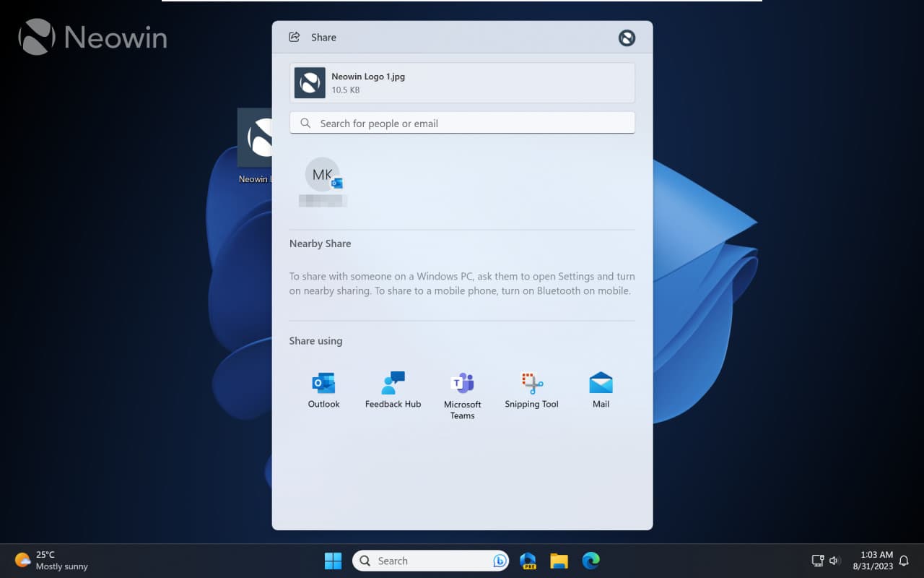This screenshot has height=578, width=924.
Task: Click the Neowin logo icon in the dialog header
Action: click(626, 38)
